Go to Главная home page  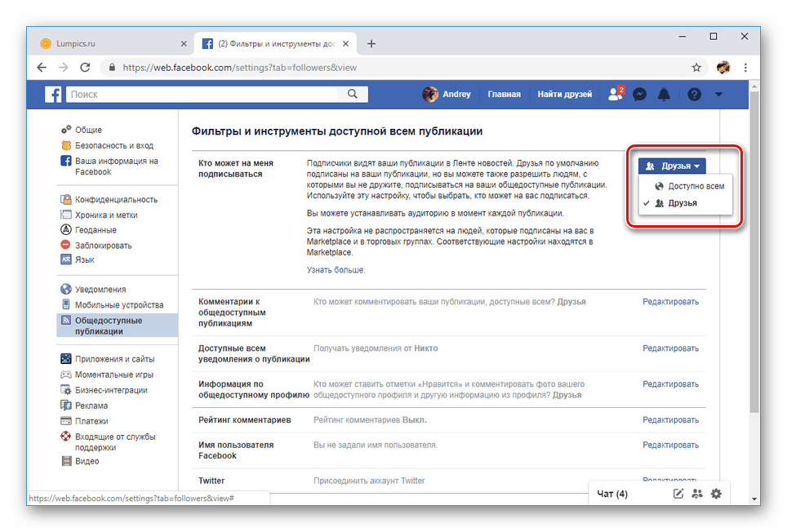[504, 94]
